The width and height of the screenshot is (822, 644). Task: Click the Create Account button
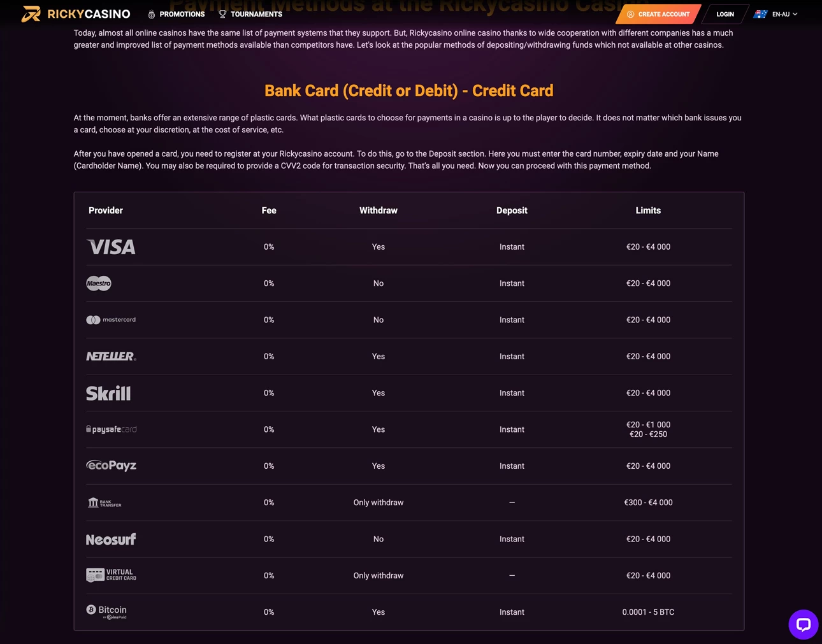click(658, 14)
